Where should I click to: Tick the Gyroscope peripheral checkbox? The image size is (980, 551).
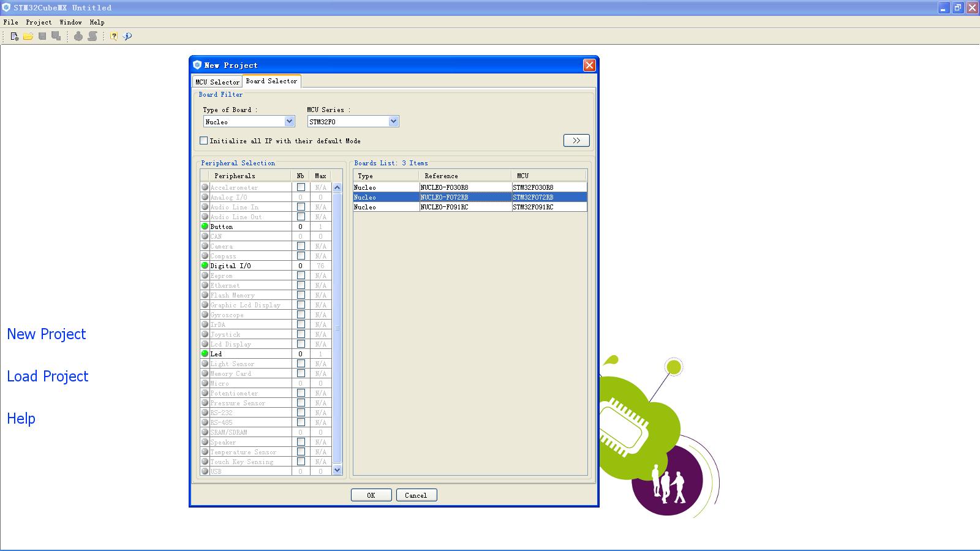pyautogui.click(x=301, y=315)
